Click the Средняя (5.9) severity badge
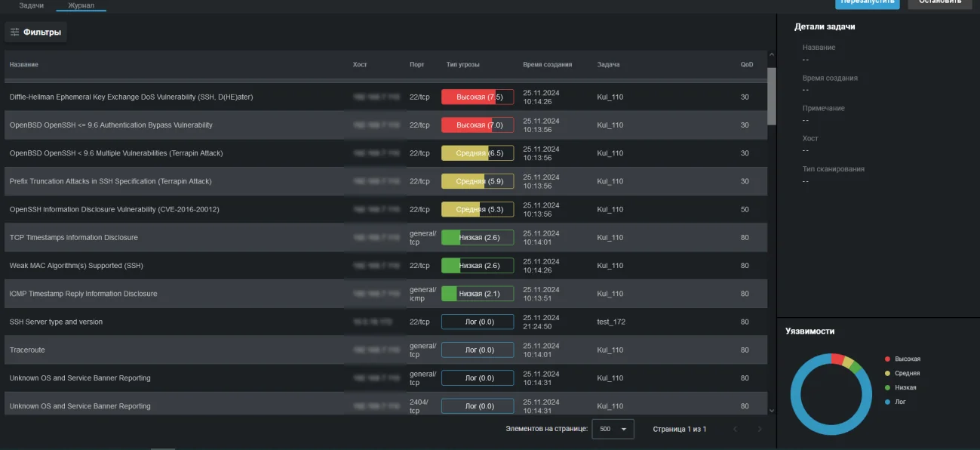The height and width of the screenshot is (450, 980). tap(478, 181)
